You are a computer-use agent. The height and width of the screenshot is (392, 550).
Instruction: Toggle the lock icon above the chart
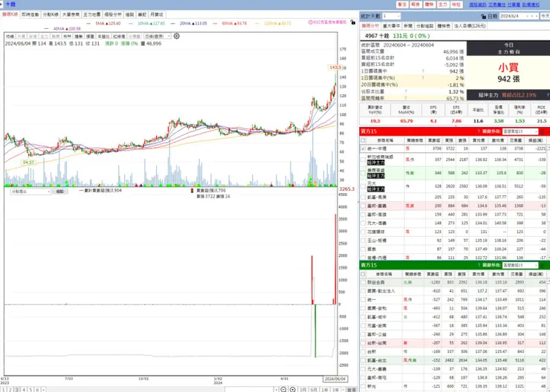pos(353,22)
